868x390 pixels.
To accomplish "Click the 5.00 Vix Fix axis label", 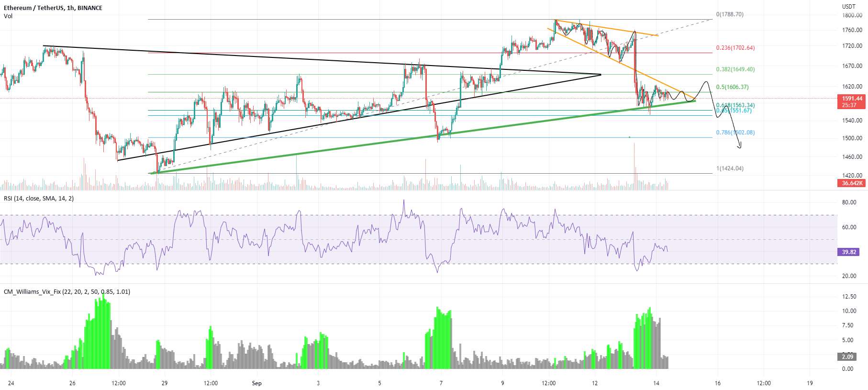I will point(848,340).
